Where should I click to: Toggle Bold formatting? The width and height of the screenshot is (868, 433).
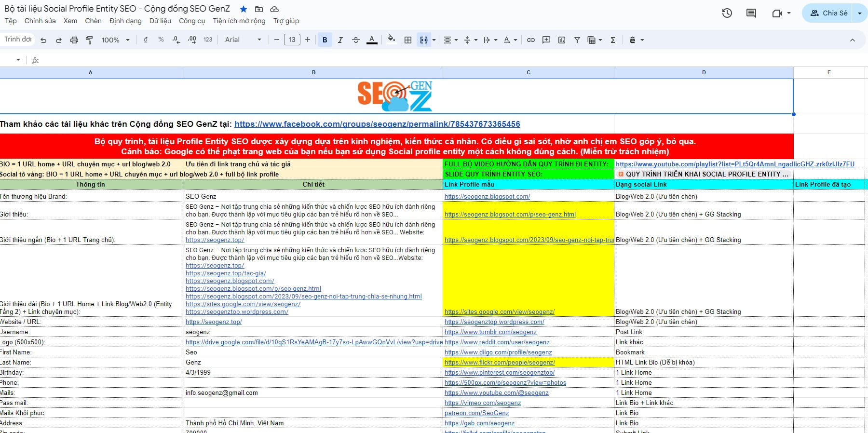tap(325, 40)
